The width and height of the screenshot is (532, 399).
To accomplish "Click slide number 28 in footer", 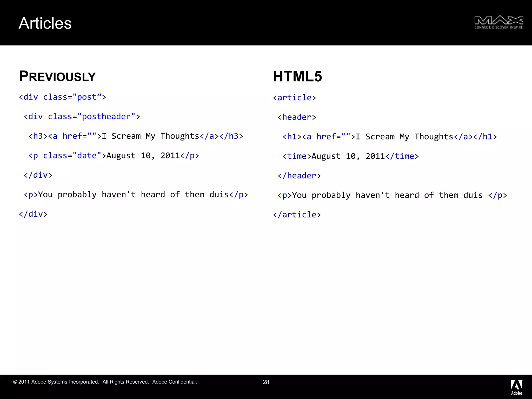I will [x=266, y=382].
